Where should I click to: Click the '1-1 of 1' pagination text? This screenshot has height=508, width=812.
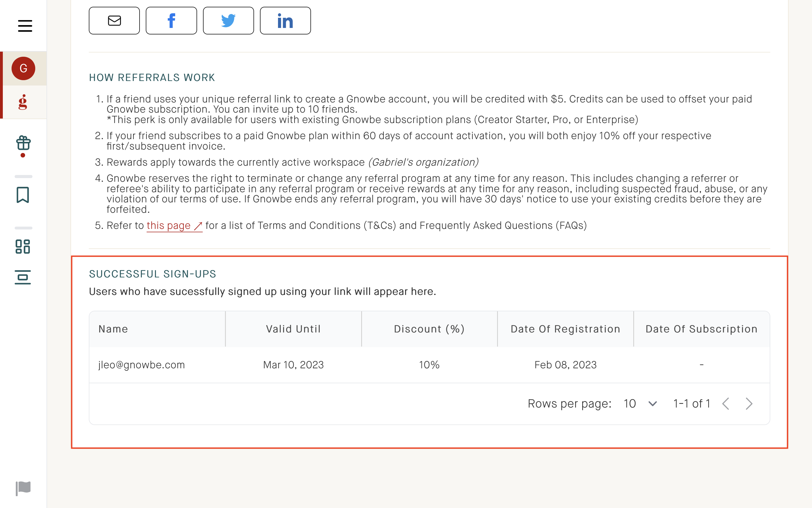point(692,404)
